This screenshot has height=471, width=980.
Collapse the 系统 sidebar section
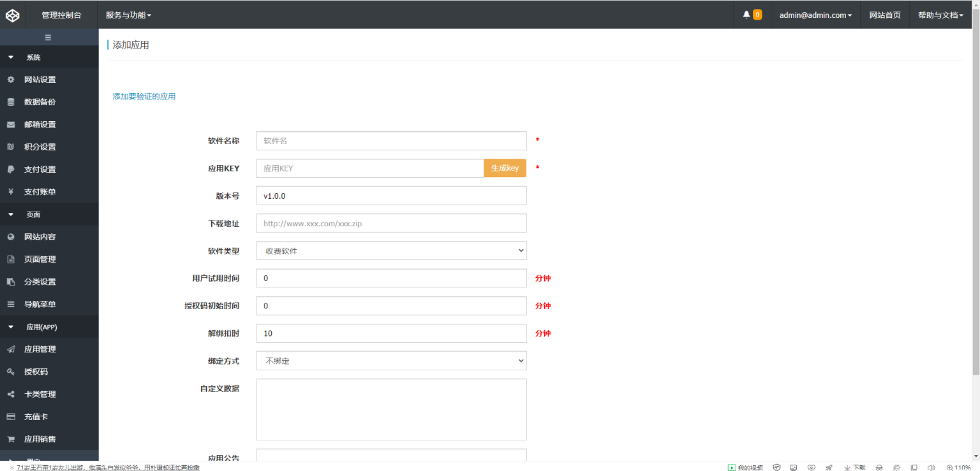[x=49, y=57]
